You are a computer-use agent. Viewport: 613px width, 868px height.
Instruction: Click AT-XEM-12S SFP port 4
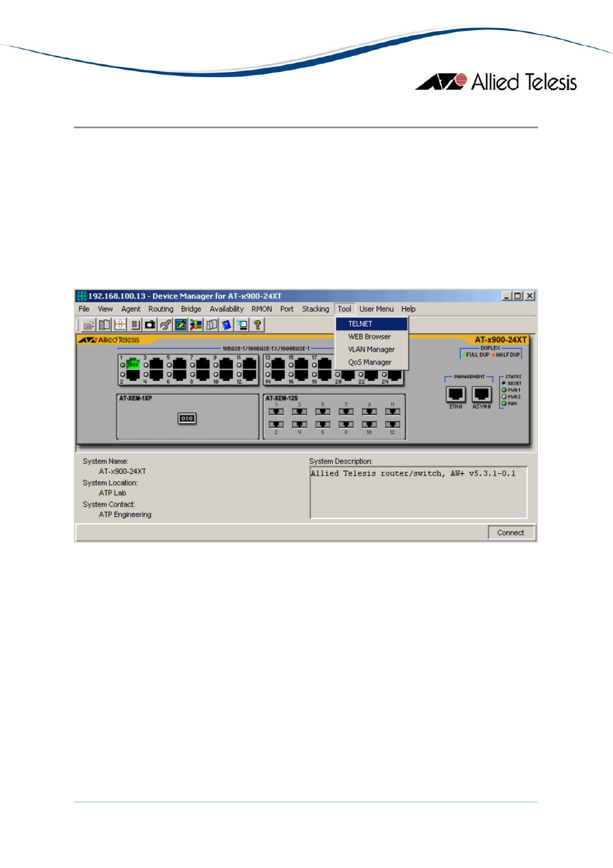[x=299, y=424]
